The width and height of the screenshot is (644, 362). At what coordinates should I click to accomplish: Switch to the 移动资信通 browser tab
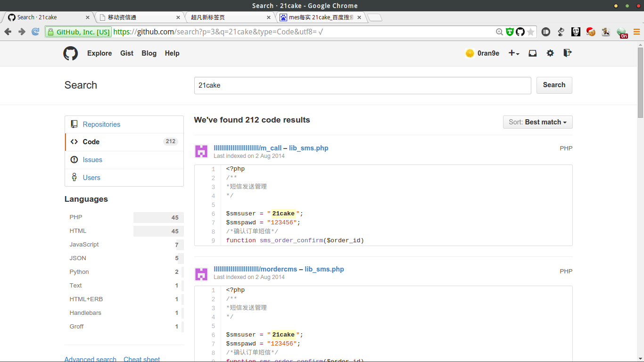pos(139,17)
